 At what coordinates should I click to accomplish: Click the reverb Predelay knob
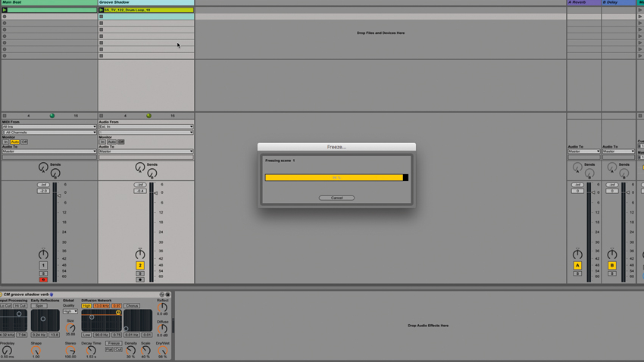point(7,351)
